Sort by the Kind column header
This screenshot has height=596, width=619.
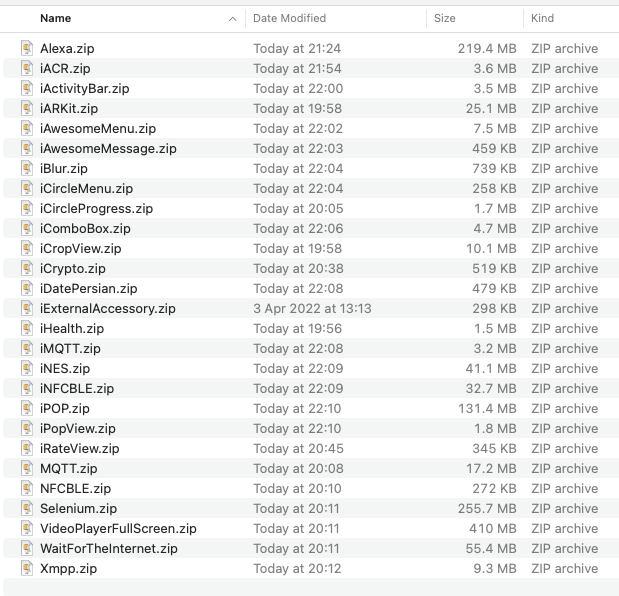543,18
